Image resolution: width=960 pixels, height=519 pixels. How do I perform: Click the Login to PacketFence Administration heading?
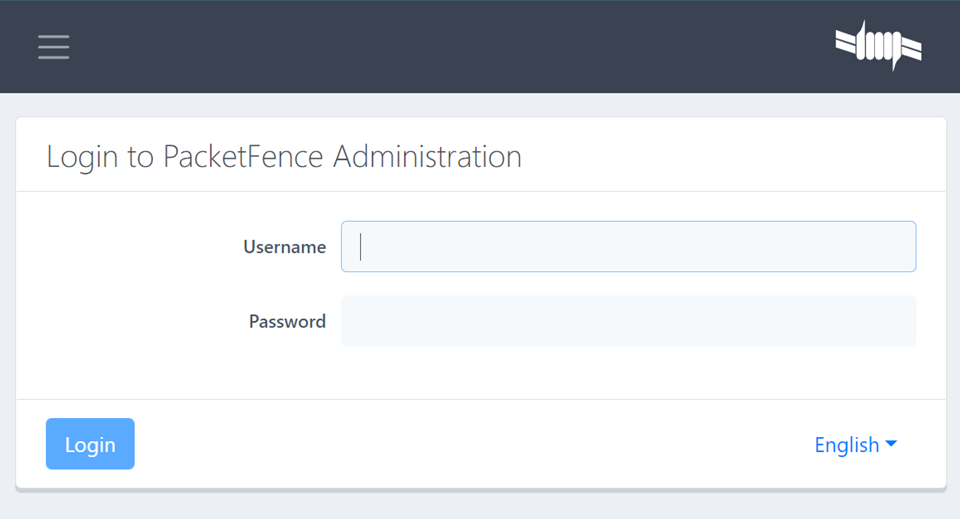pyautogui.click(x=284, y=156)
